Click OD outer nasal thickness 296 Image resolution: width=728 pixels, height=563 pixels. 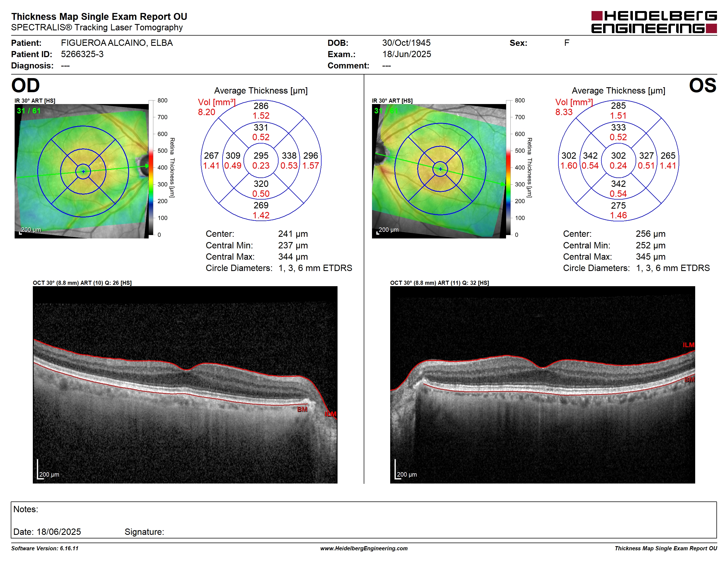(311, 156)
